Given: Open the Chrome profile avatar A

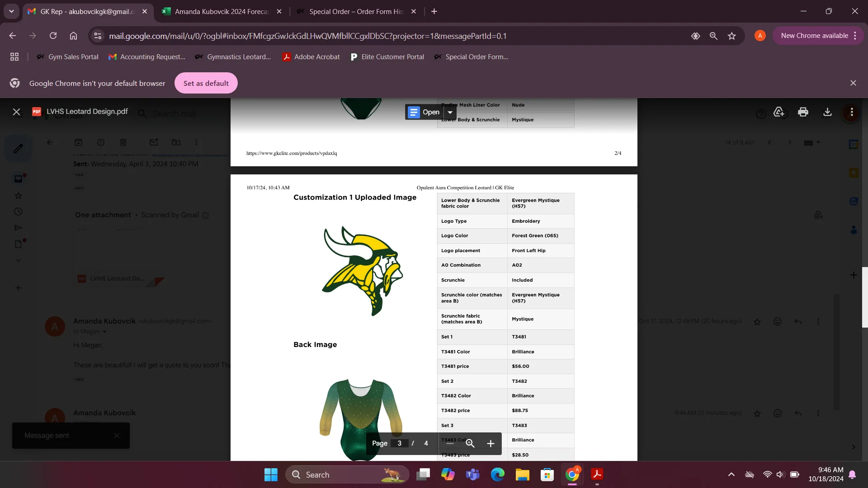Looking at the screenshot, I should pos(760,36).
